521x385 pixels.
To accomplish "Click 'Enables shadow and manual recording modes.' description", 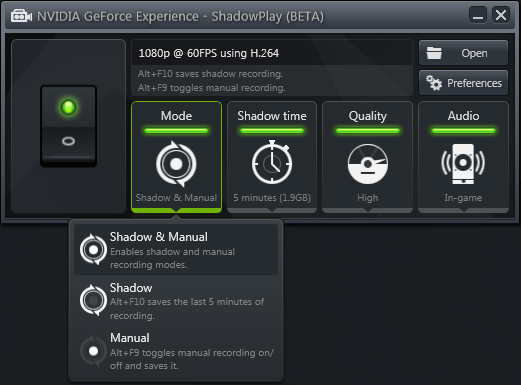I will coord(172,258).
